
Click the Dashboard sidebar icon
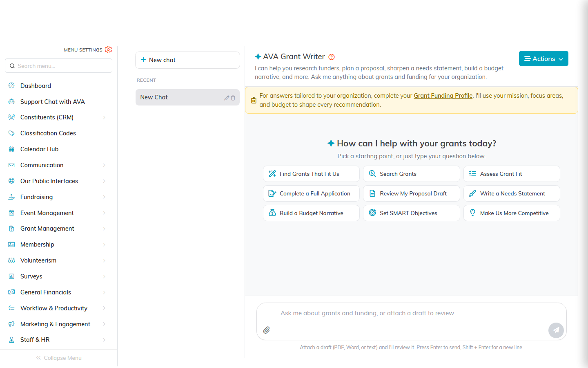click(11, 85)
